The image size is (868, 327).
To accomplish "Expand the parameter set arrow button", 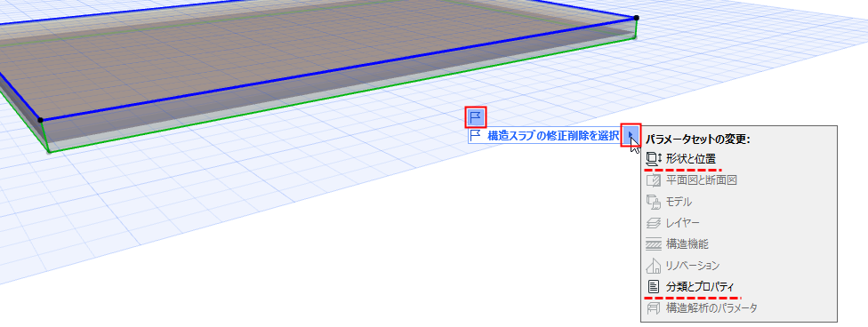I will 631,134.
